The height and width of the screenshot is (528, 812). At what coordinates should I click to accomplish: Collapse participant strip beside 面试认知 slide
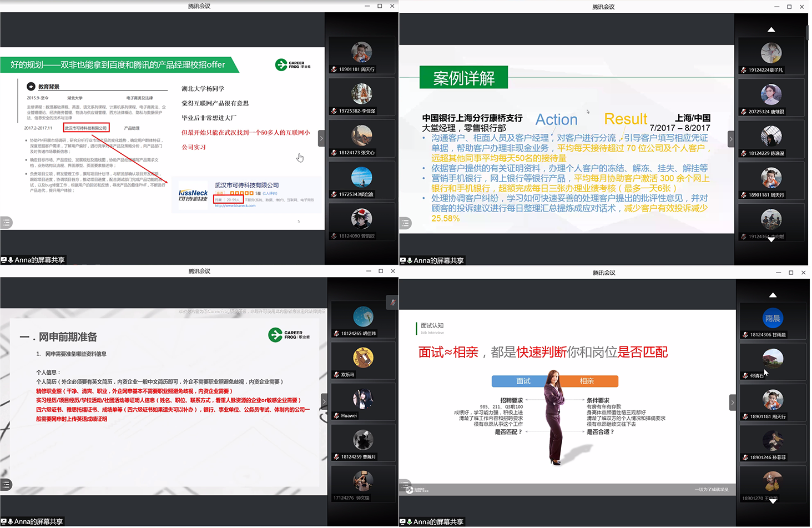pyautogui.click(x=733, y=403)
